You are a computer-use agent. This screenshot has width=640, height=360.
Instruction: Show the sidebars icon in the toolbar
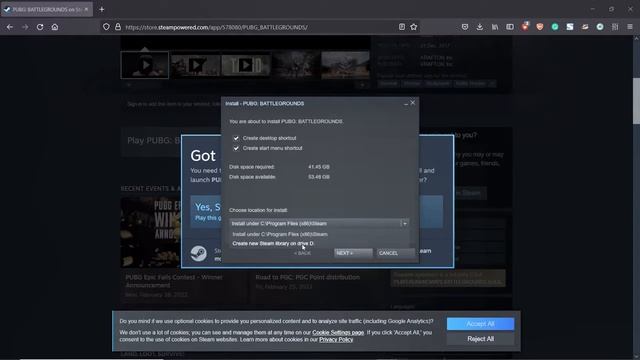(510, 27)
